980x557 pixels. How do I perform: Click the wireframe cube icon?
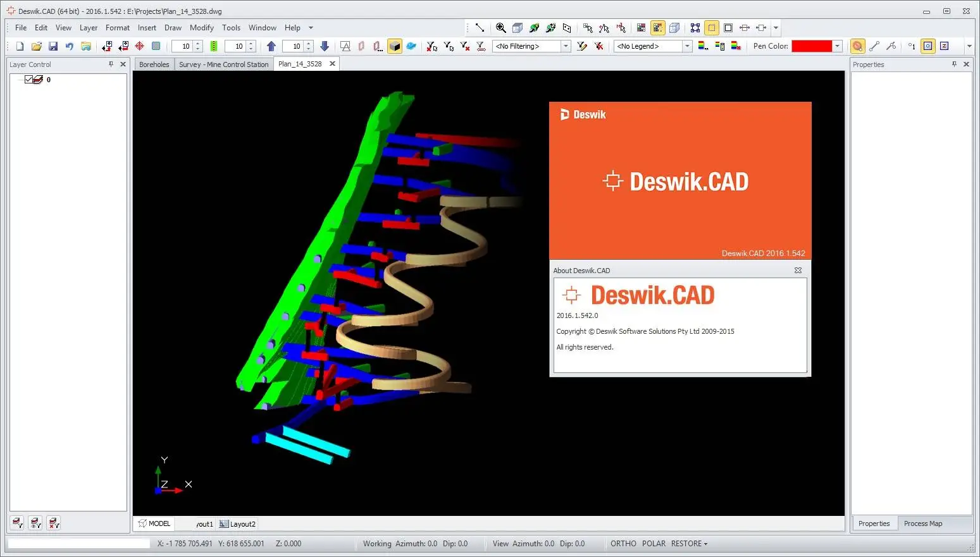click(x=674, y=28)
